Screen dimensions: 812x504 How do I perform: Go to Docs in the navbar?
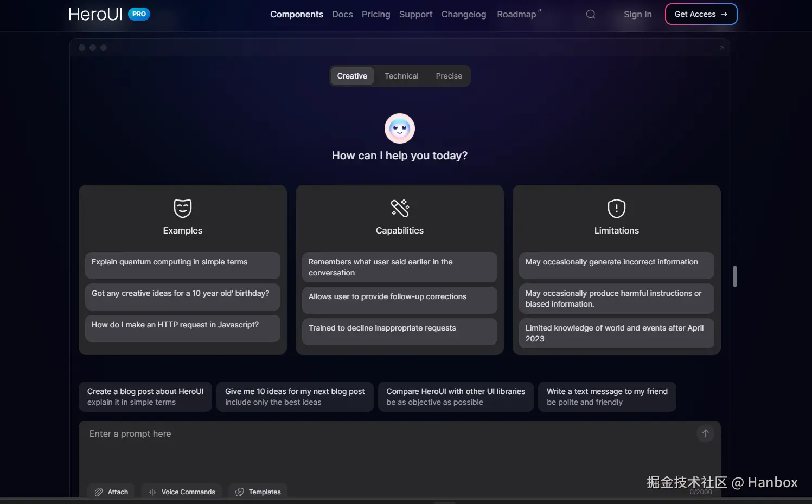(x=342, y=14)
